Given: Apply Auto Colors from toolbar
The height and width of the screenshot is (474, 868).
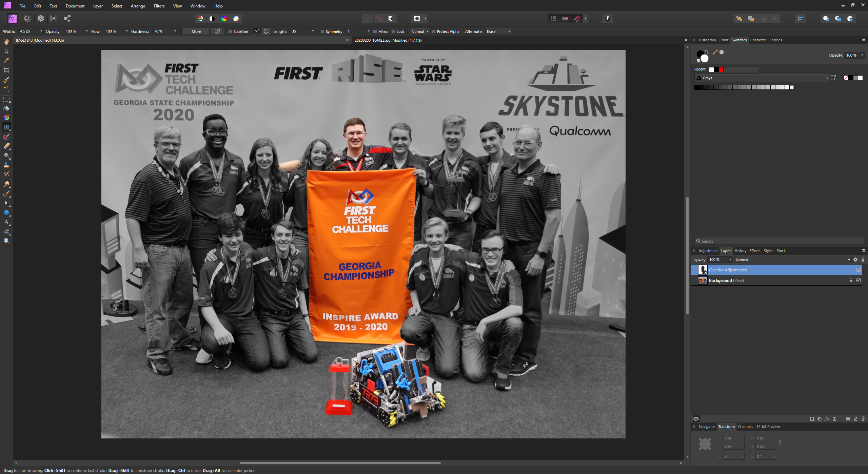Looking at the screenshot, I should coord(224,19).
